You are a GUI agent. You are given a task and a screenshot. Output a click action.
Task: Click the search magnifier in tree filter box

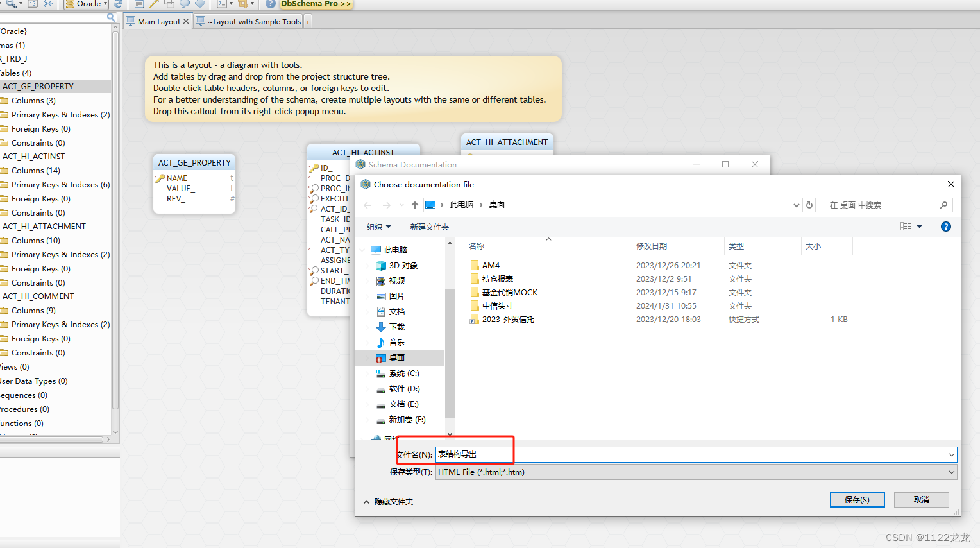tap(111, 17)
